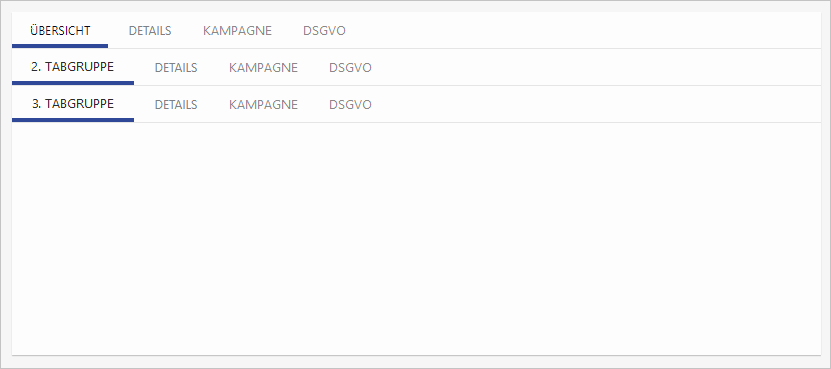Switch to KAMPAGNE in the 2. TABGRUPPE row
831x369 pixels.
coord(263,68)
